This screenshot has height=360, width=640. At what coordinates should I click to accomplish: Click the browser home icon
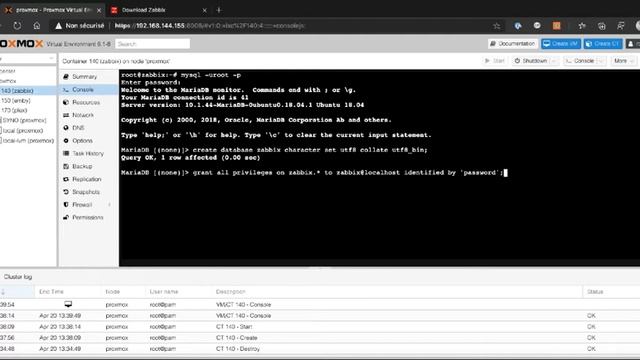(37, 26)
